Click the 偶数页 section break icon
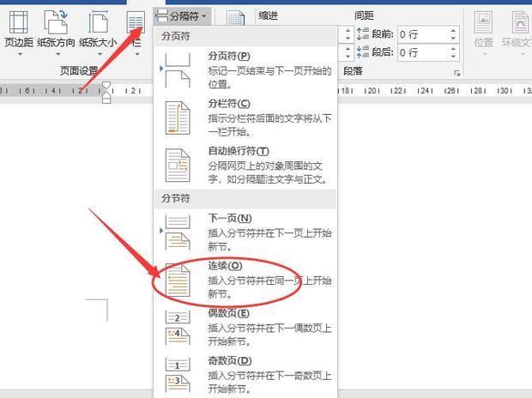The height and width of the screenshot is (398, 532). (178, 325)
